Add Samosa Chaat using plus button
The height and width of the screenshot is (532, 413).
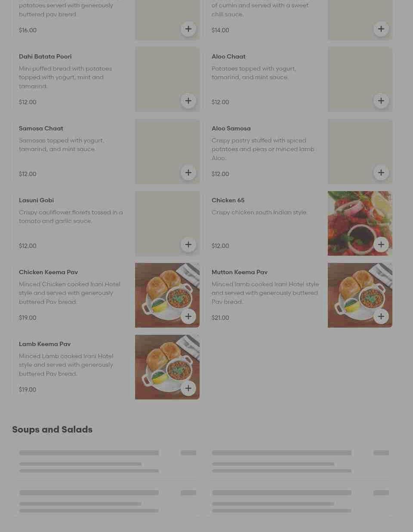pos(188,173)
